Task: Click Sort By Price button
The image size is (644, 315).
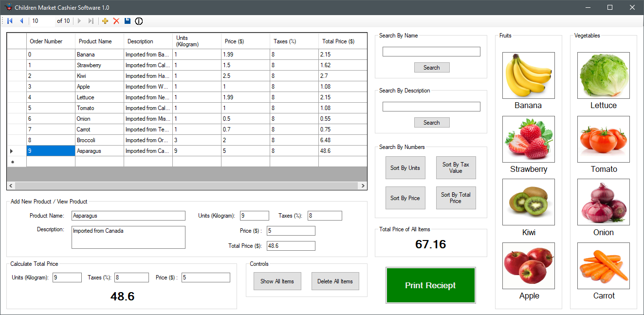Action: pos(405,198)
